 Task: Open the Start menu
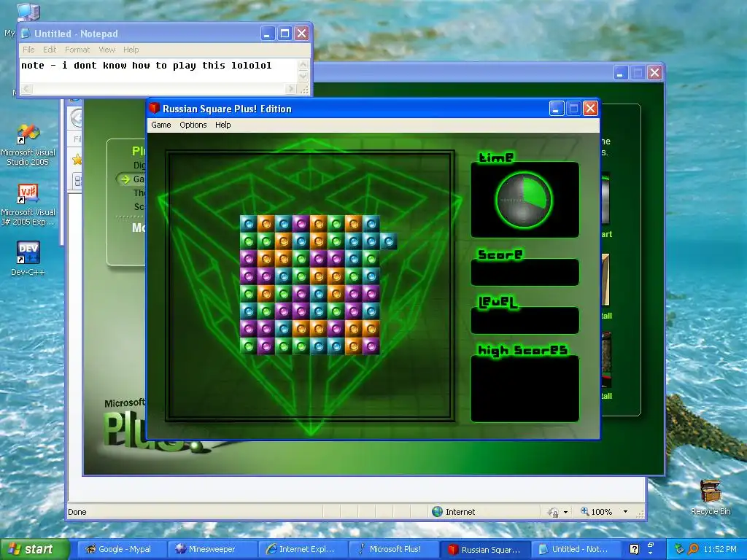click(x=34, y=549)
